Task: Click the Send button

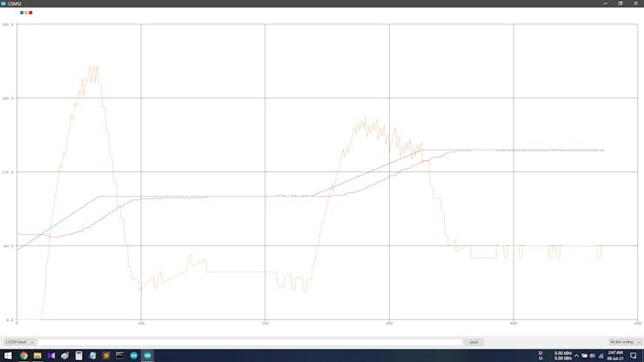Action: pos(473,342)
